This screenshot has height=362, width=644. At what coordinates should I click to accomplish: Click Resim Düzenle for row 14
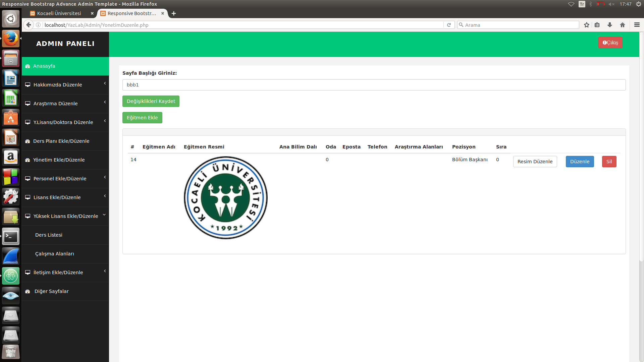(x=535, y=162)
